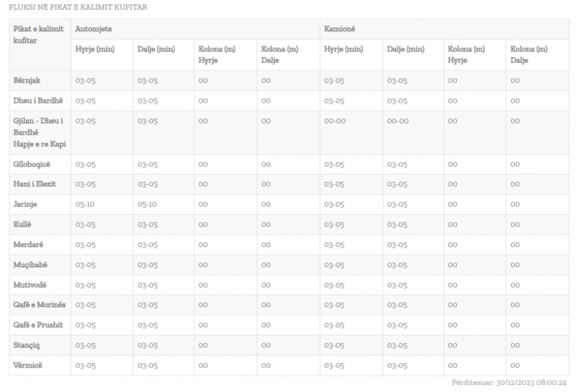Select the Vërmicë row label
Screen dimensions: 576x392
(28, 365)
